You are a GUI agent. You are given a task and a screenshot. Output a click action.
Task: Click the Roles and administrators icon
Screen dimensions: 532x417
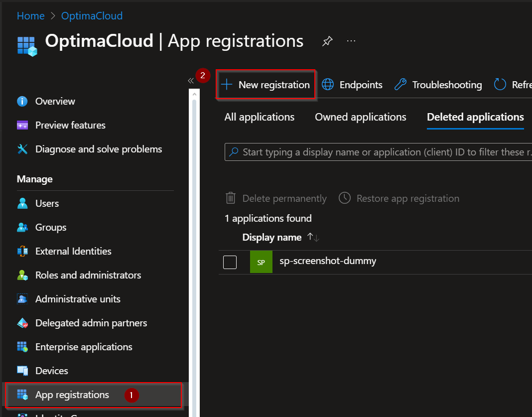(22, 275)
